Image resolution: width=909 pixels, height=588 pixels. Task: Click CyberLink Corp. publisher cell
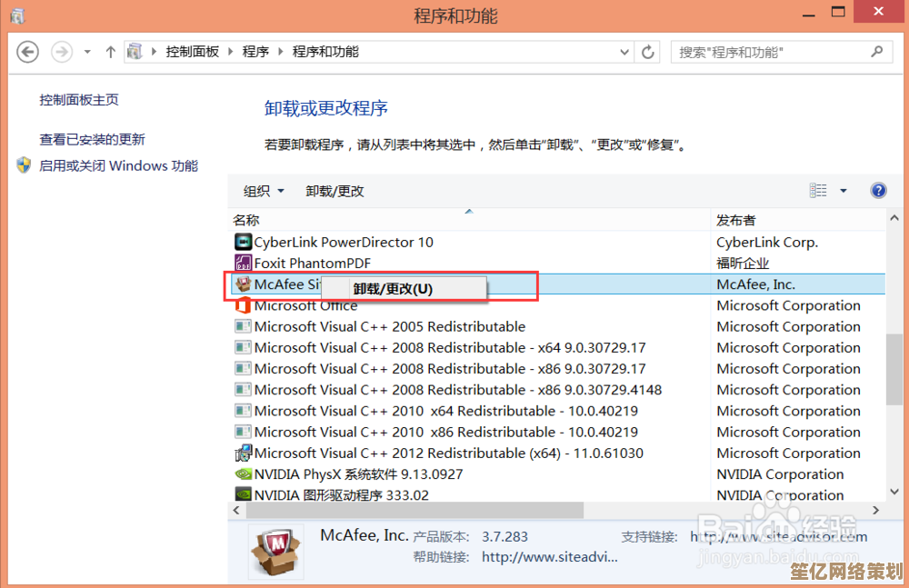(767, 242)
